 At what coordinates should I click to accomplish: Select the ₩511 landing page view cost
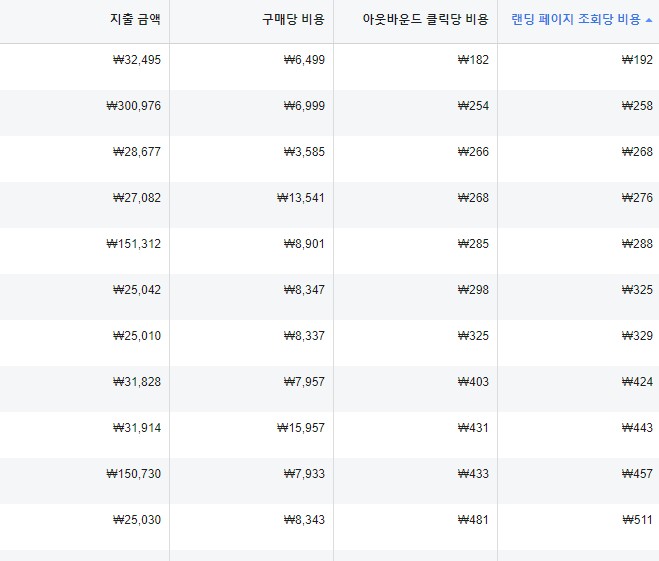point(637,520)
